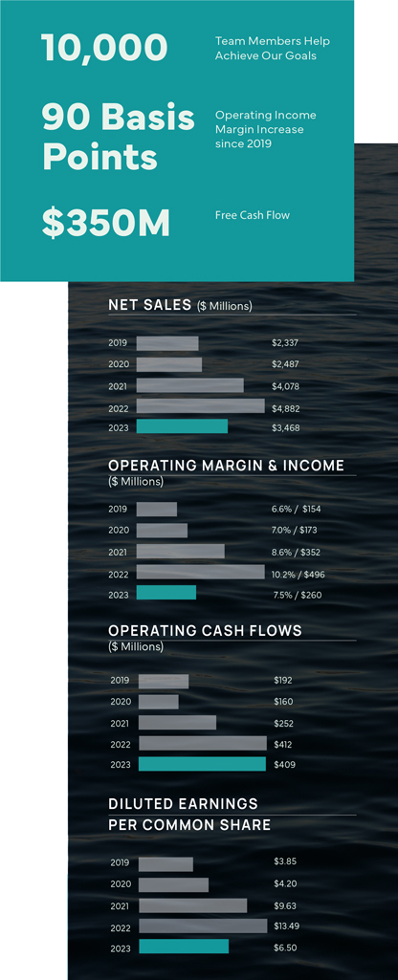This screenshot has height=980, width=398.
Task: Select the 2023 diluted earnings teal bar
Action: tap(184, 947)
